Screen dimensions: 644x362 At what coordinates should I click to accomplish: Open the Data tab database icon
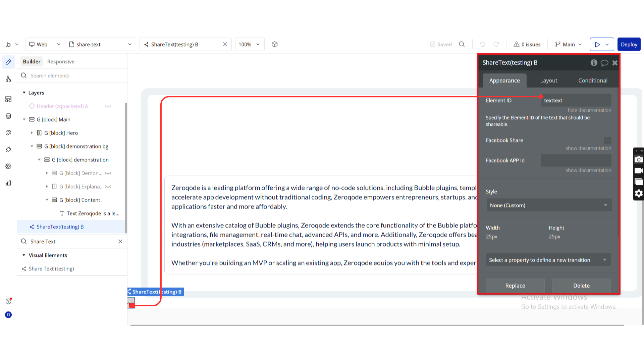point(8,116)
